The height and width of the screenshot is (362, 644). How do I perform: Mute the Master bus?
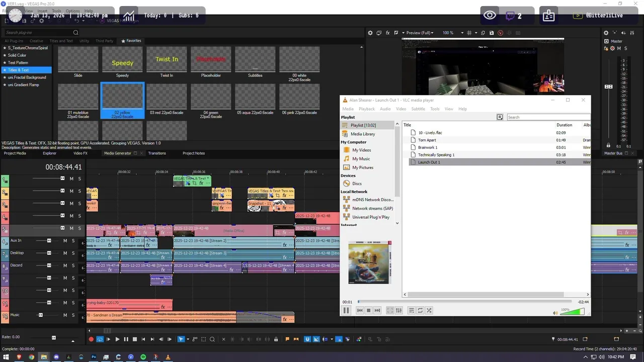[x=619, y=48]
